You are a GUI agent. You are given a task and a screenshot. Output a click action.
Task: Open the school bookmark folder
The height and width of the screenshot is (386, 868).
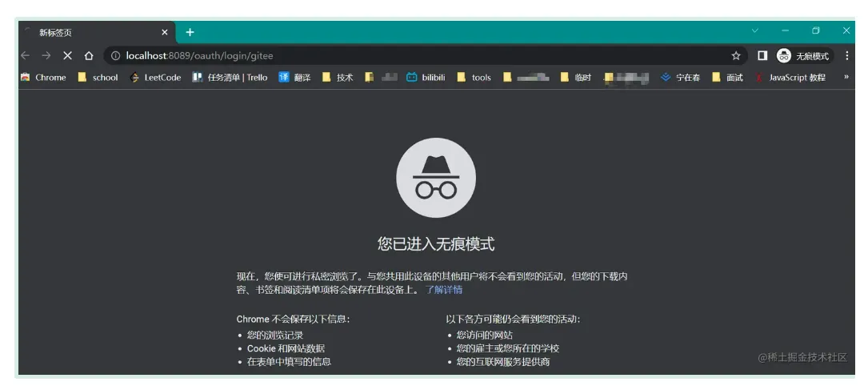point(98,78)
